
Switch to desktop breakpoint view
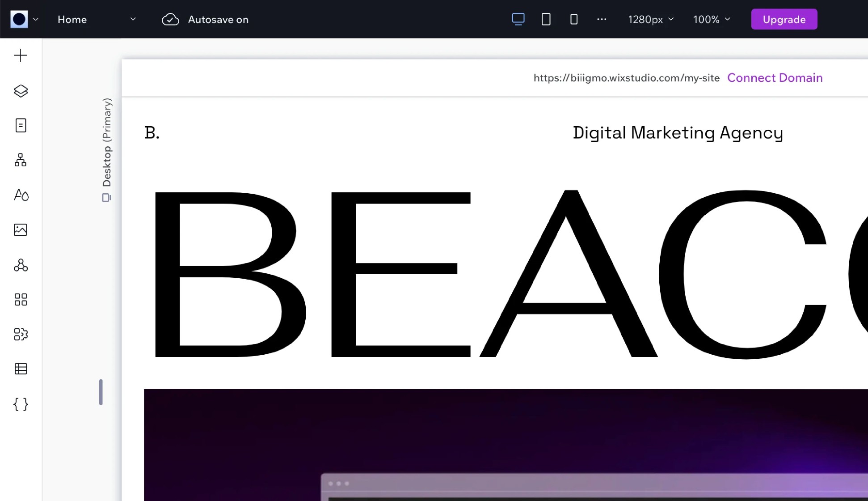[x=518, y=19]
